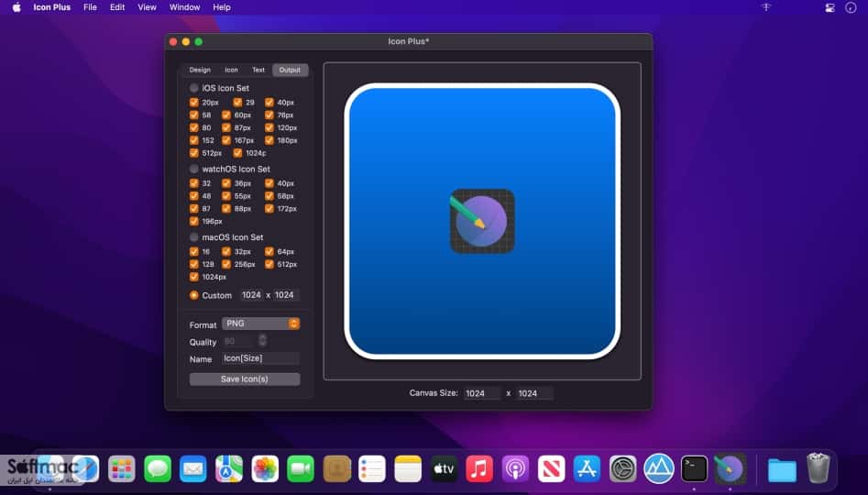Select the watchOS Icon Set radio button
This screenshot has width=868, height=495.
click(193, 169)
